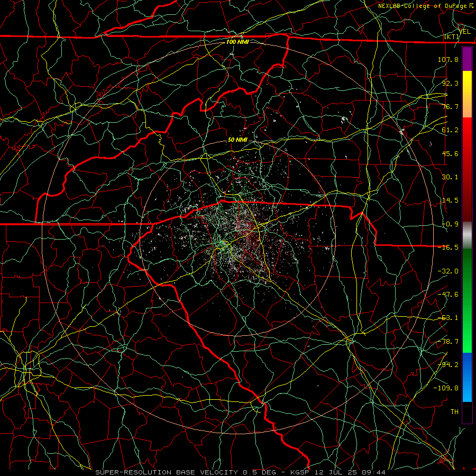Image resolution: width=476 pixels, height=476 pixels.
Task: Pick the black TH color bar segment
Action: click(x=467, y=412)
